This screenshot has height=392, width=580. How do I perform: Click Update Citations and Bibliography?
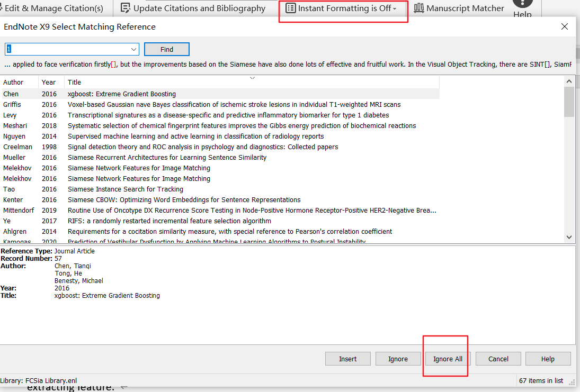193,8
